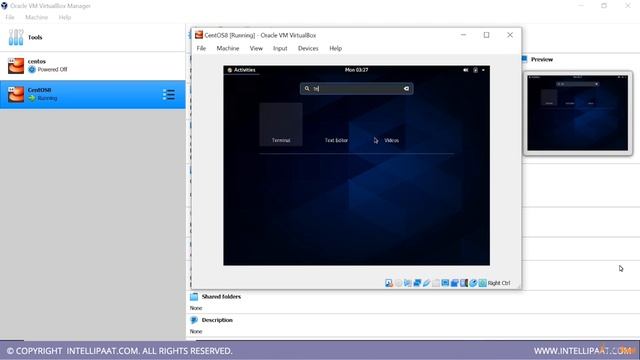Click the audio indicator icon in VM status bar
This screenshot has width=640, height=360.
(x=408, y=283)
